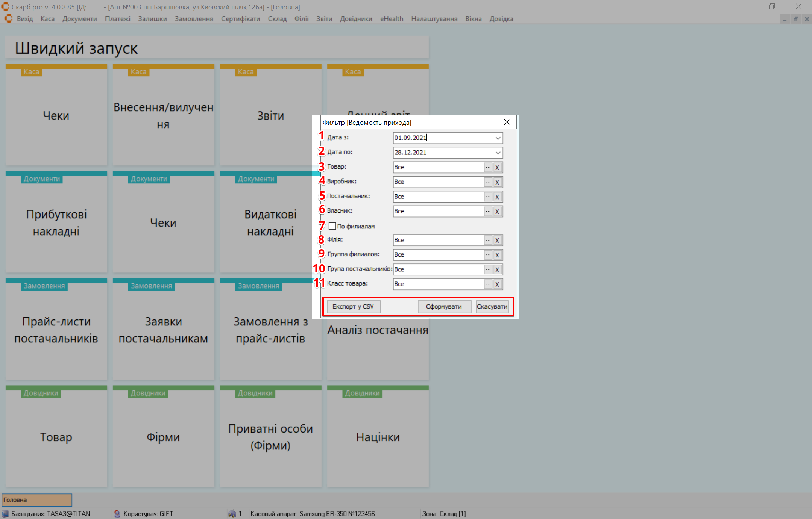
Task: Clear the Власник field using X
Action: click(497, 211)
